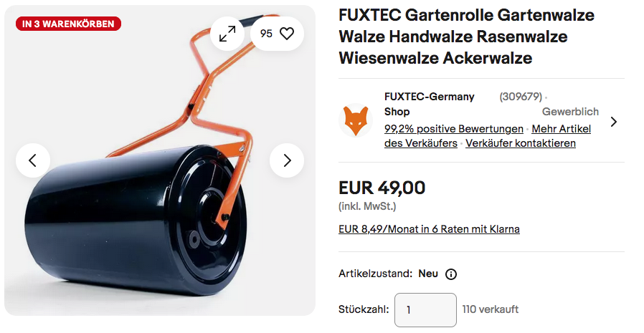
Task: Open the FUXTEC-Germany Shop seller name
Action: tap(429, 104)
